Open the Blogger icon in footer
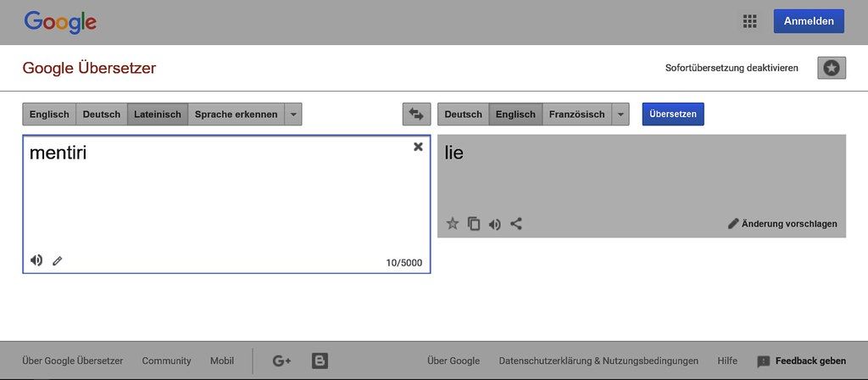Viewport: 868px width, 380px height. [320, 361]
